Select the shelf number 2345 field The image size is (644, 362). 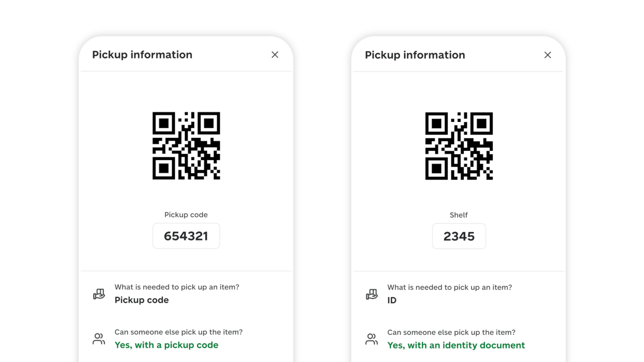click(459, 236)
